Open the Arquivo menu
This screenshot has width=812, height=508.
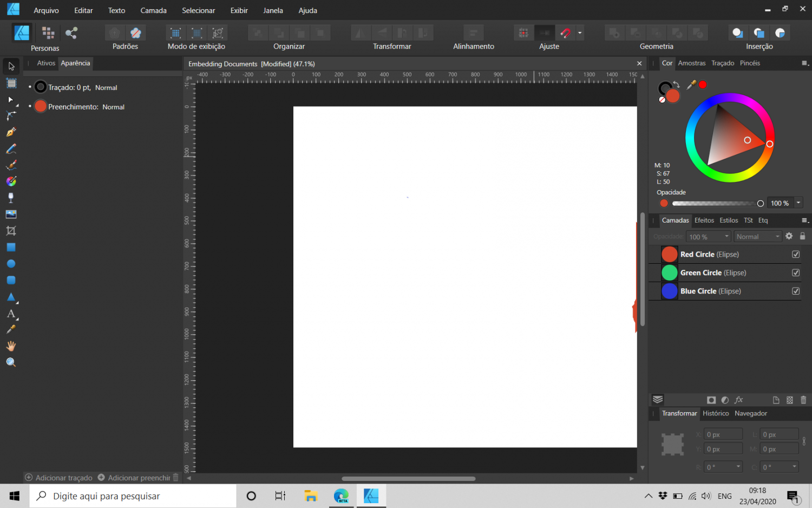[45, 10]
